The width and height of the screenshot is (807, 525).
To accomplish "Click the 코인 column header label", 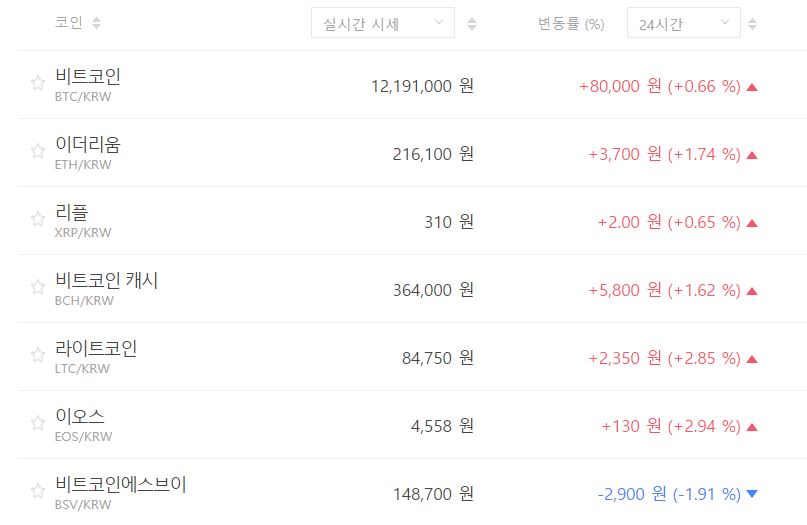I will 69,23.
